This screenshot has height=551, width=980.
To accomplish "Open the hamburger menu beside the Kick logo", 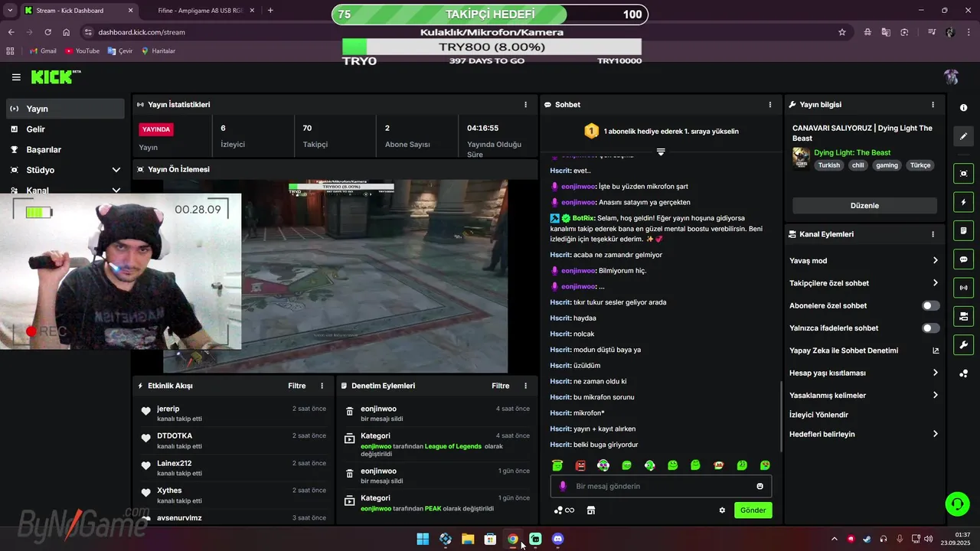I will coord(16,77).
